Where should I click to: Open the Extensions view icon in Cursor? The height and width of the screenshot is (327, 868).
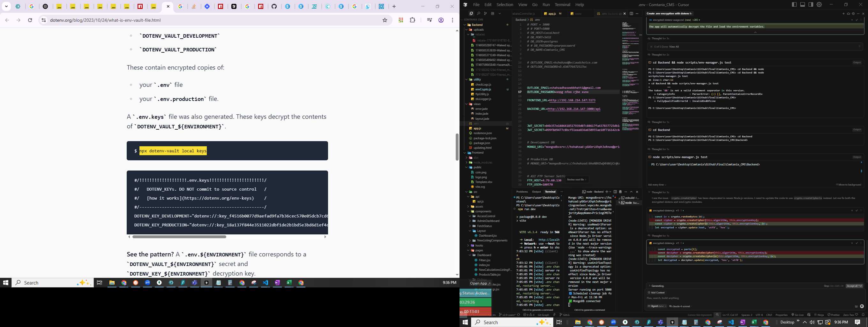(x=492, y=13)
